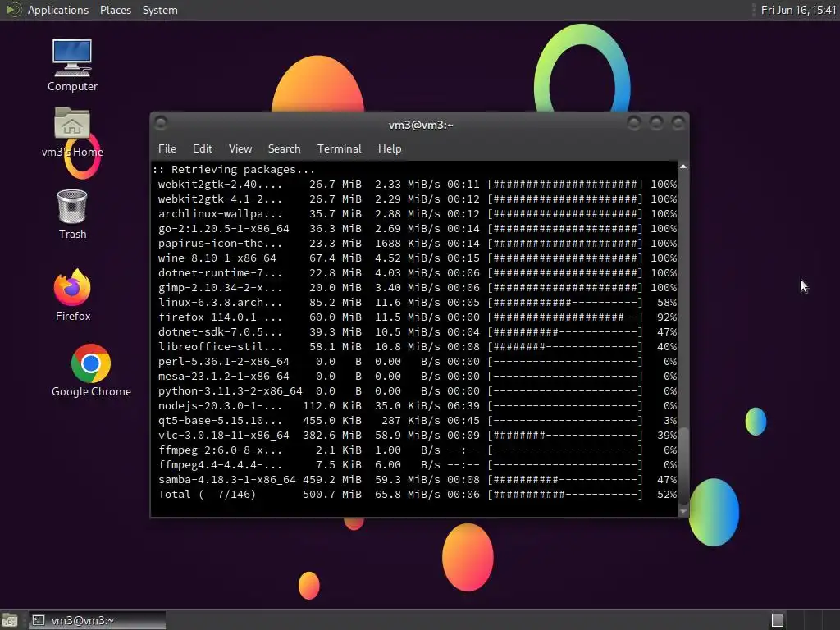Click the terminal scrollbar down arrow

683,512
